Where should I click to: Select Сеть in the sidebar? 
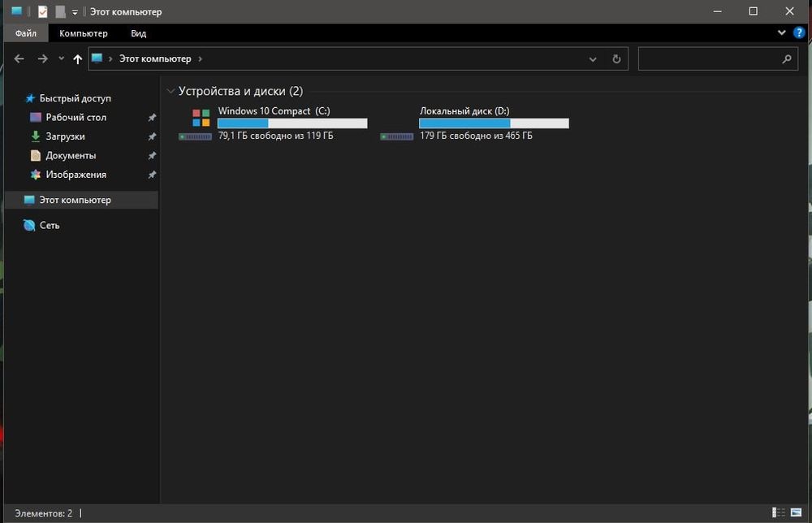pos(50,225)
